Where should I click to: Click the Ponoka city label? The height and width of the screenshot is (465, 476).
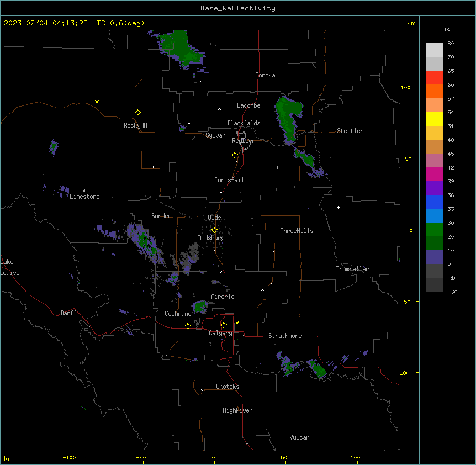pos(265,75)
